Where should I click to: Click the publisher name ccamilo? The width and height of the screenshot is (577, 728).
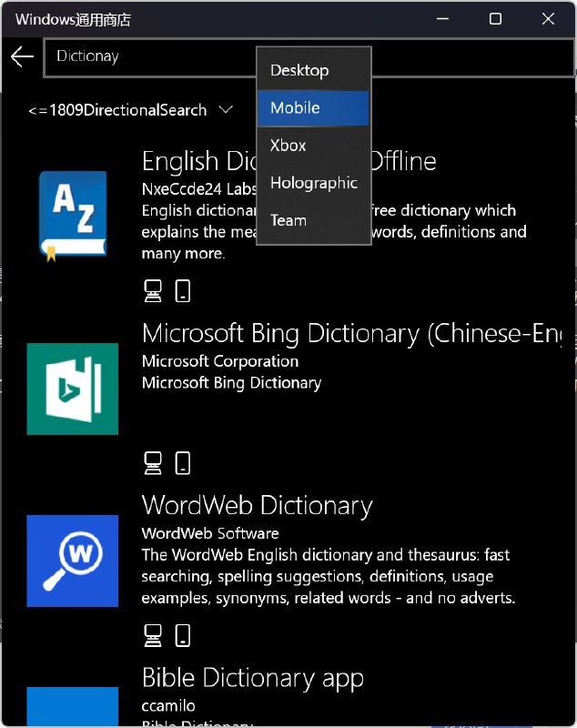(168, 706)
